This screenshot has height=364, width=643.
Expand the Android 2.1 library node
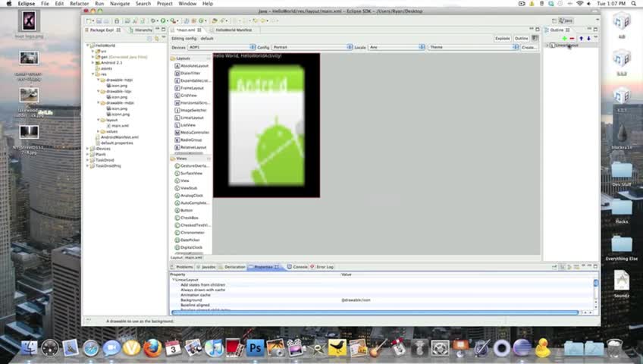coord(93,63)
